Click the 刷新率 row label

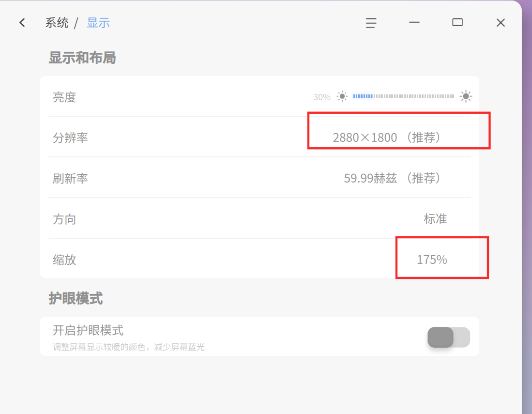point(70,179)
